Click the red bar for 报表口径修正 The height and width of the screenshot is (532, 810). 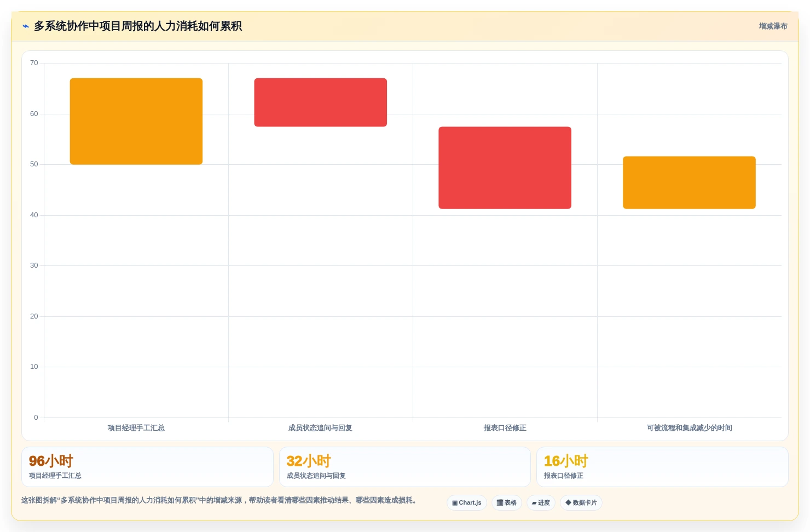[x=505, y=168]
